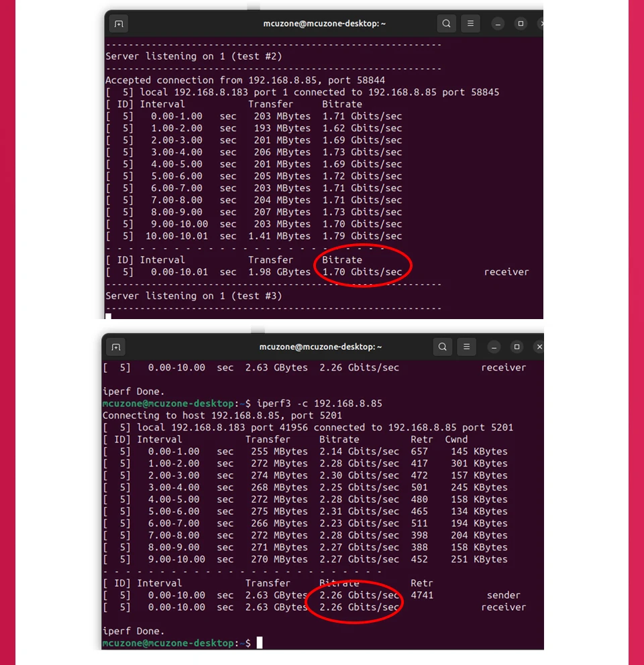The image size is (644, 665).
Task: Open the hamburger menu in the upper terminal
Action: [x=470, y=23]
